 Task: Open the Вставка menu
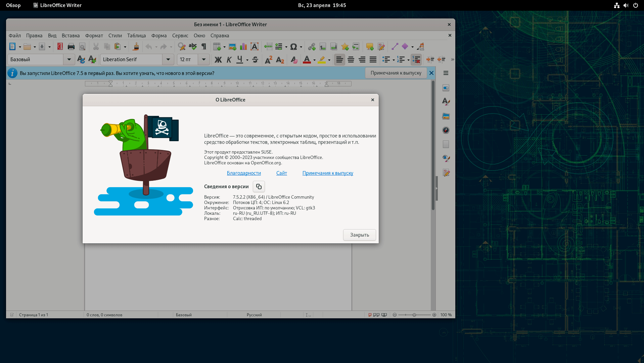tap(71, 36)
